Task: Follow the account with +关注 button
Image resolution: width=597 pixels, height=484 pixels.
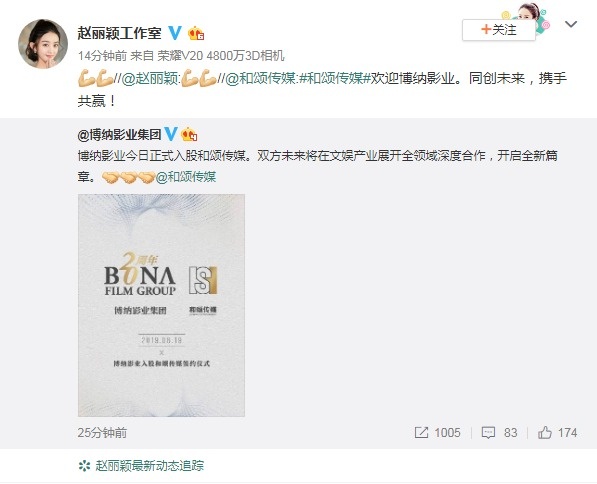Action: pos(499,30)
